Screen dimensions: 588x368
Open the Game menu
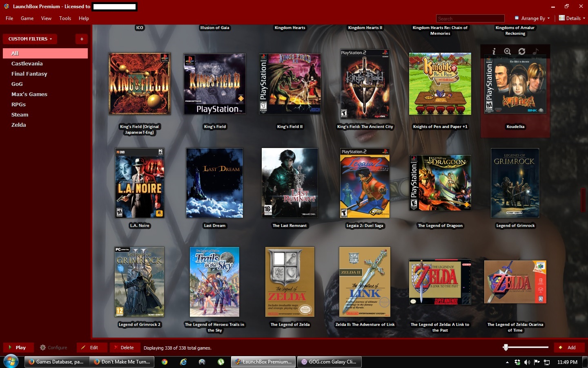(27, 18)
